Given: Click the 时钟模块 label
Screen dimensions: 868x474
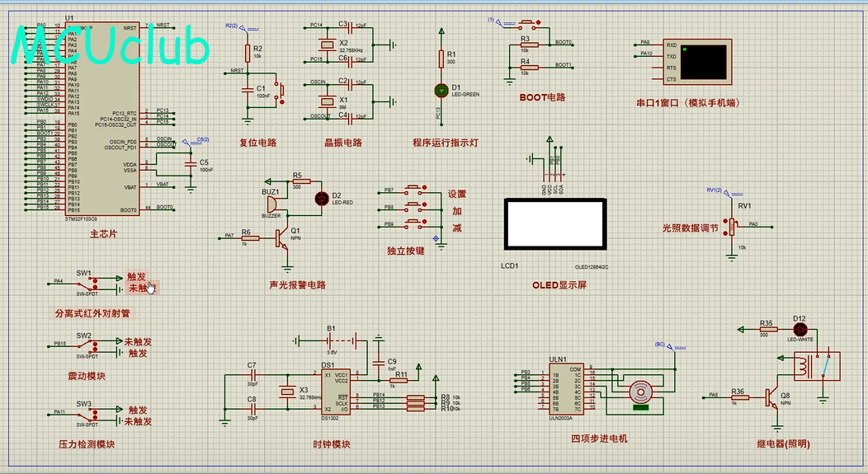Looking at the screenshot, I should 332,444.
